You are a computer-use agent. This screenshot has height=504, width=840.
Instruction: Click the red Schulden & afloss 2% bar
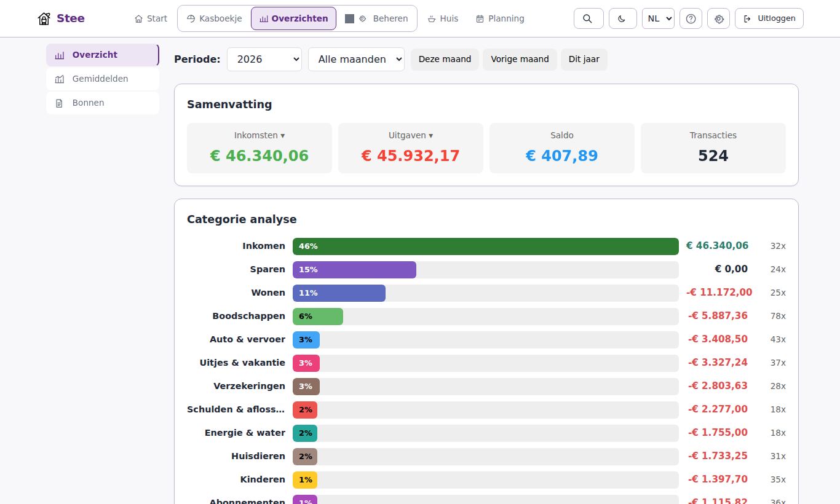tap(305, 409)
